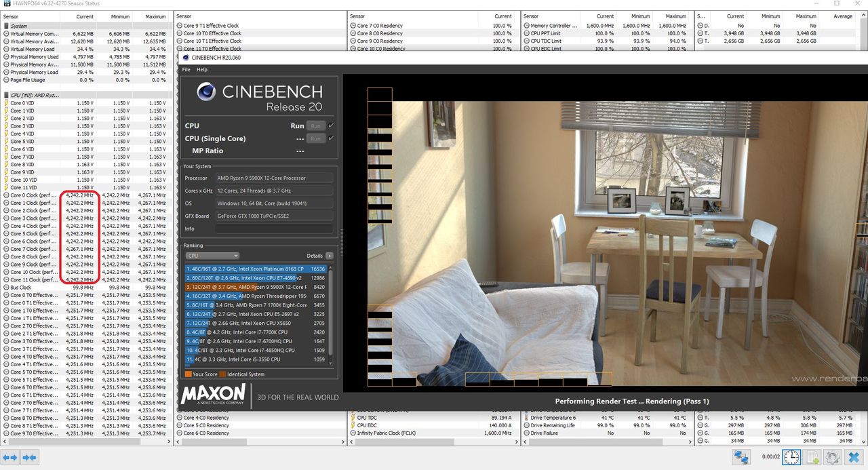Click the expand-left blue arrows icon
Viewport: 868px width, 470px height.
(10, 458)
